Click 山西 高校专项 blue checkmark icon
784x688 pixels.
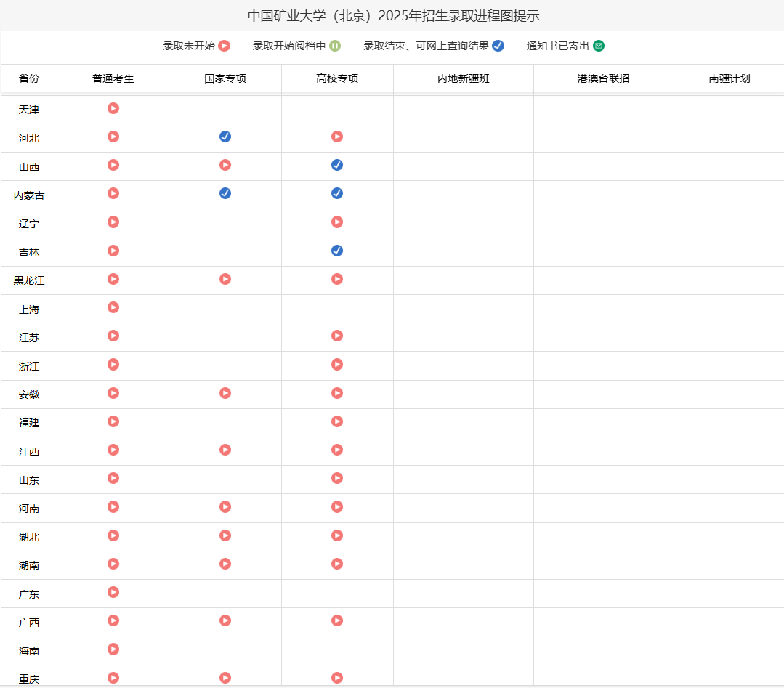[x=337, y=165]
